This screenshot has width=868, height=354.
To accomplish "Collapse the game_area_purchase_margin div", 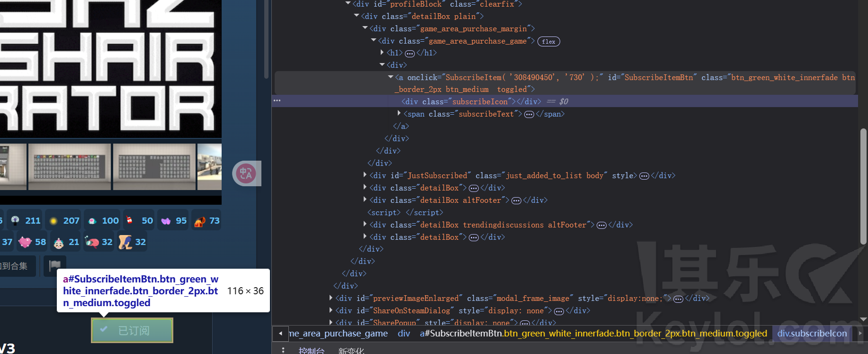I will point(365,28).
